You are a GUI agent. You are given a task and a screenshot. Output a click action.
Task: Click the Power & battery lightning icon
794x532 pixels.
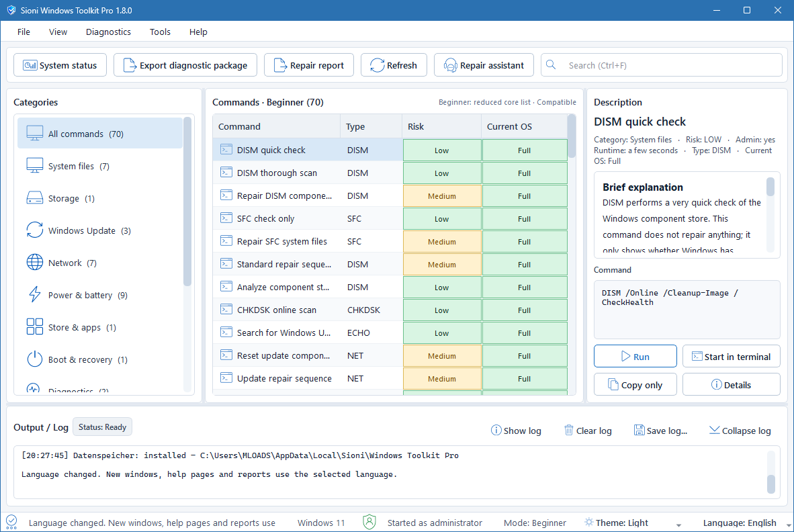click(x=34, y=295)
